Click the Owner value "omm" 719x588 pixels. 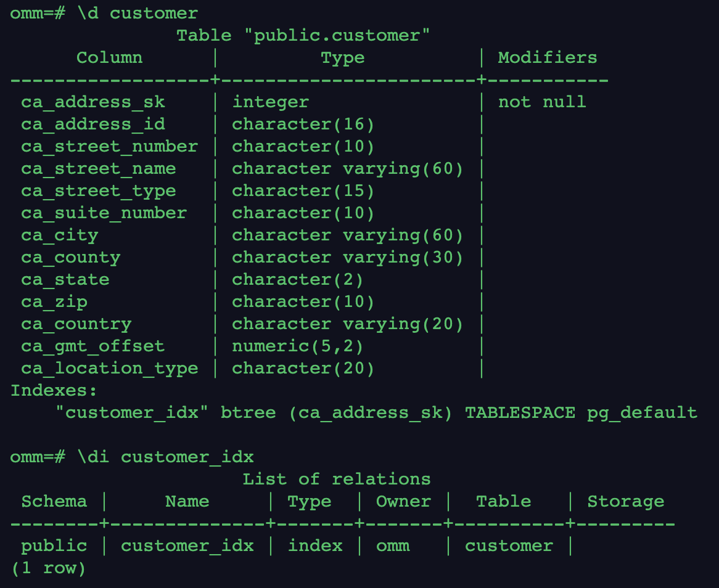click(x=392, y=546)
